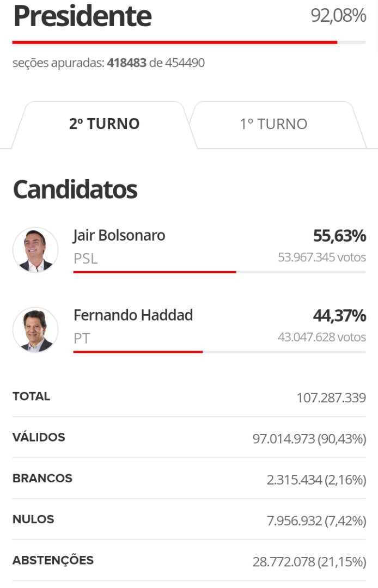Select the NULOS votes row
Screen dimensions: 378x588
point(188,520)
